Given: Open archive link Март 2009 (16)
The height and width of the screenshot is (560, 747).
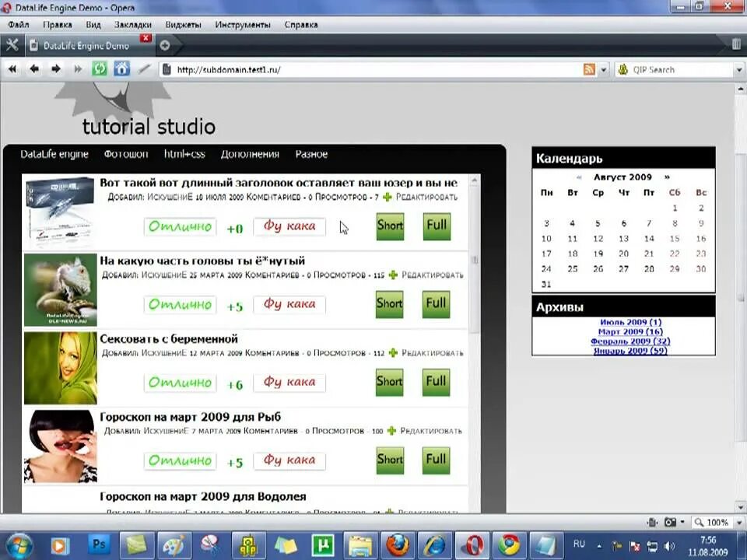Looking at the screenshot, I should point(630,332).
